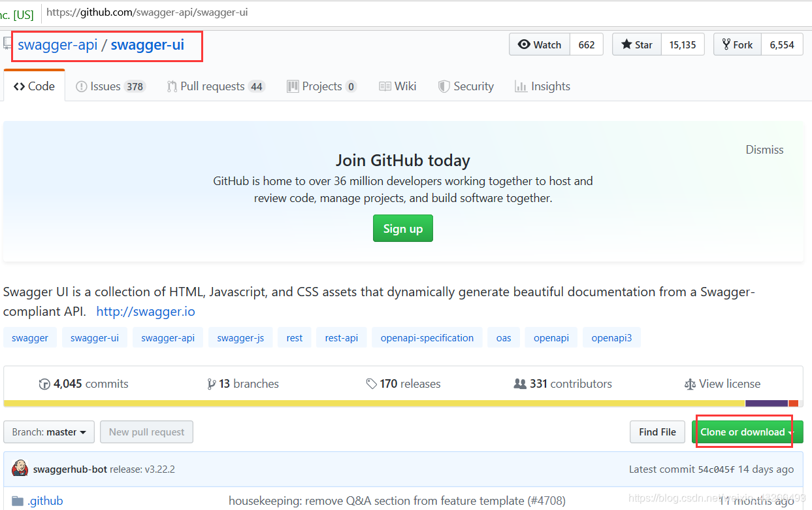The height and width of the screenshot is (510, 812).
Task: Click the yellow JavaScript language bar segment
Action: (x=374, y=403)
